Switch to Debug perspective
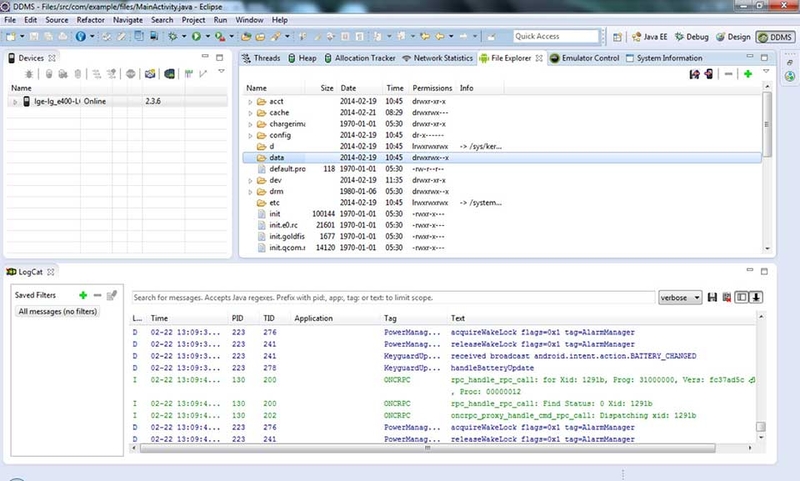800x481 pixels. [x=691, y=37]
